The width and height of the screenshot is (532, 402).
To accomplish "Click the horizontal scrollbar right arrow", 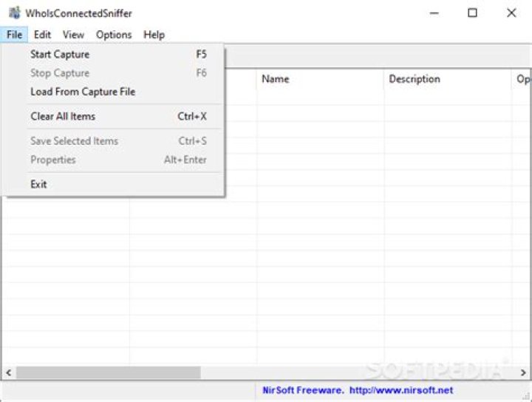I will [x=523, y=372].
